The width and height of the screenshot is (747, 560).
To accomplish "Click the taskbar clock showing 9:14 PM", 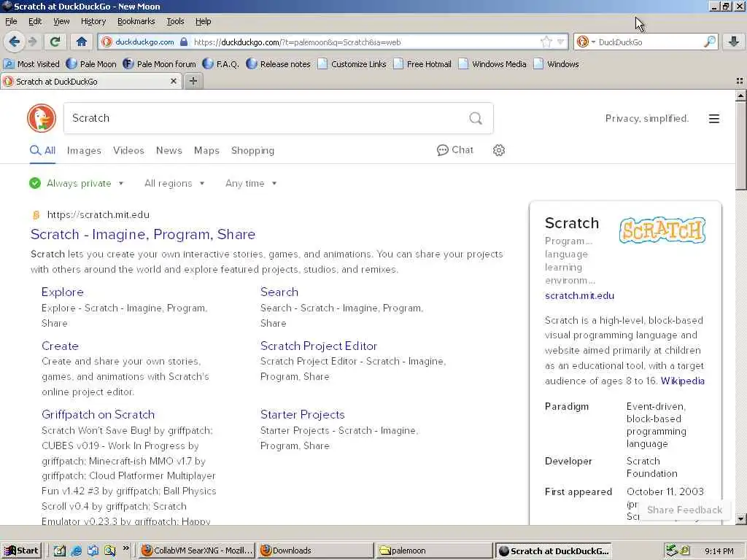I will [719, 551].
